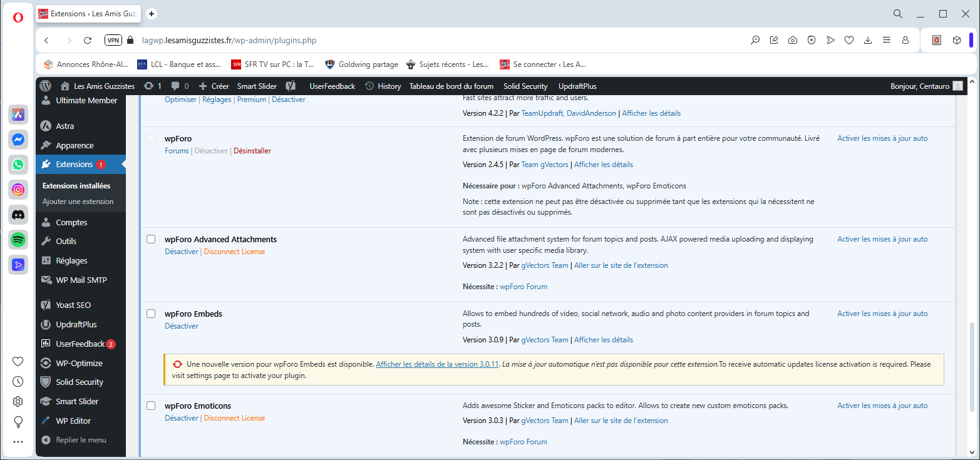The image size is (980, 460).
Task: Open Ajouter une extension submenu
Action: [78, 202]
